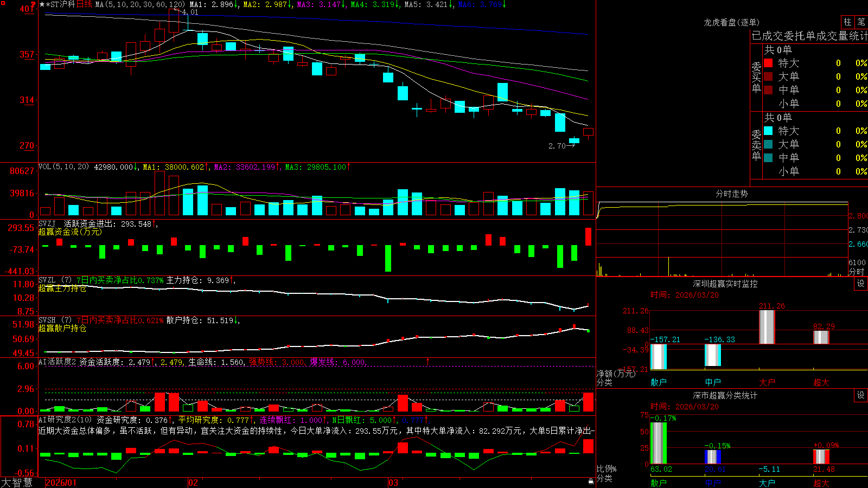The height and width of the screenshot is (488, 868).
Task: Click the small red square icon at top-left corner
Action: tap(2, 3)
